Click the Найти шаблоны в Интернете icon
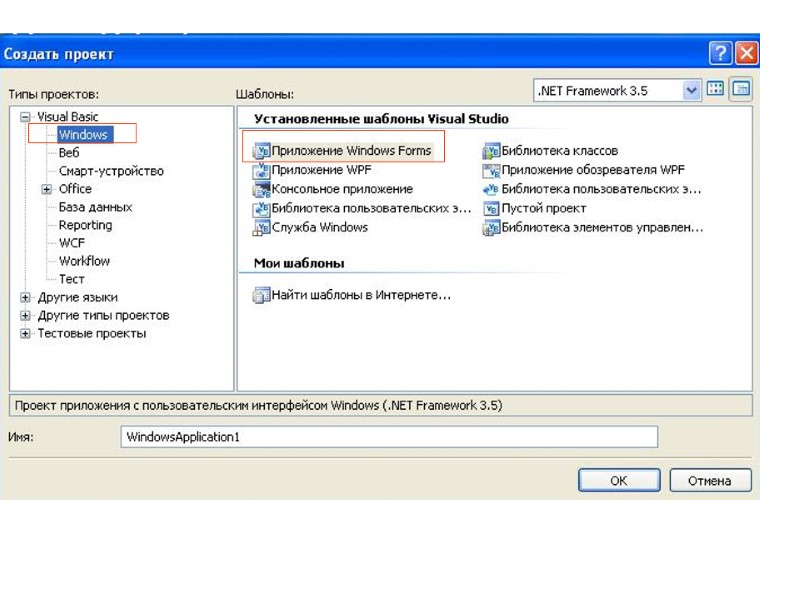800x600 pixels. (x=261, y=295)
